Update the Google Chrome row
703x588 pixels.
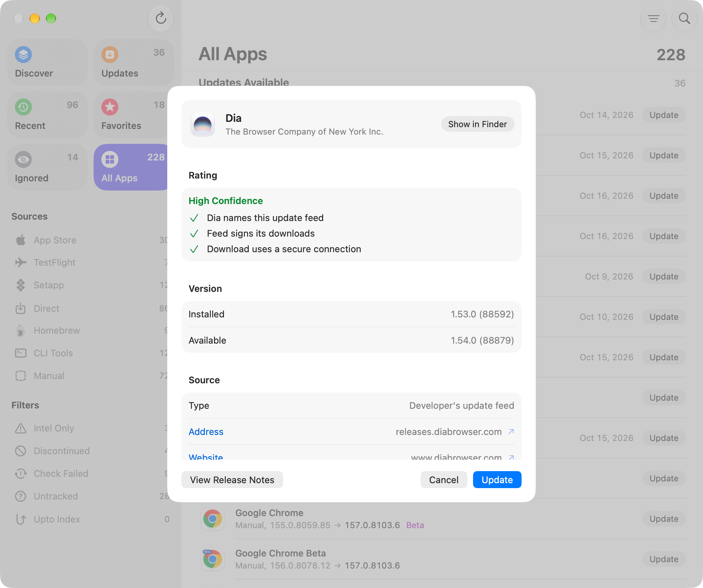coord(664,519)
